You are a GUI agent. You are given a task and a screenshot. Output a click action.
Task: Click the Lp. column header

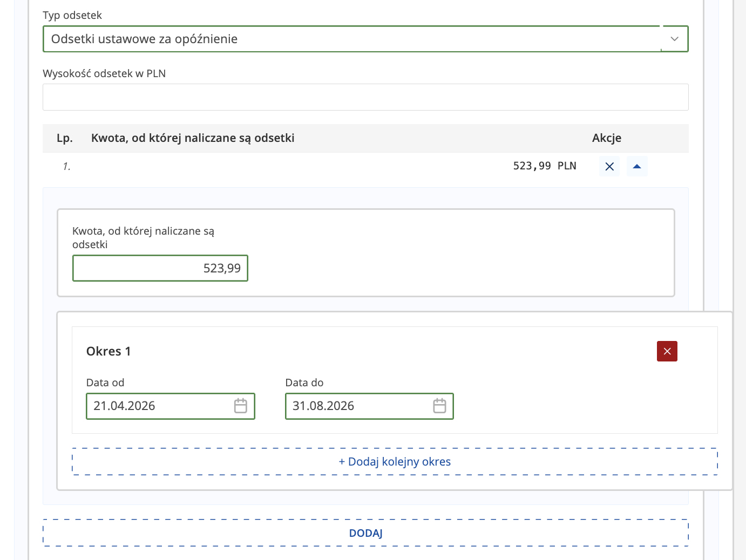click(x=65, y=138)
